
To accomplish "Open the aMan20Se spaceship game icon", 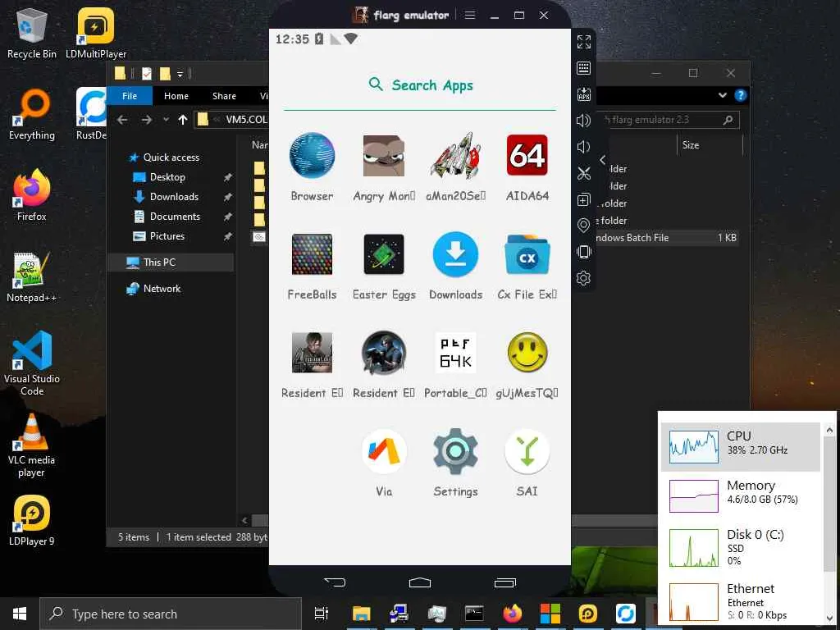I will [455, 156].
